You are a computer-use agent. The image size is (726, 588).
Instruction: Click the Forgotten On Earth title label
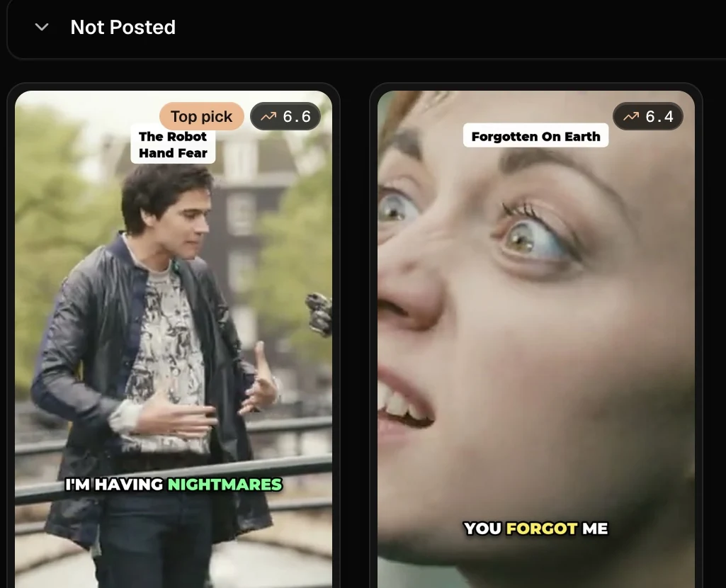[x=535, y=136]
